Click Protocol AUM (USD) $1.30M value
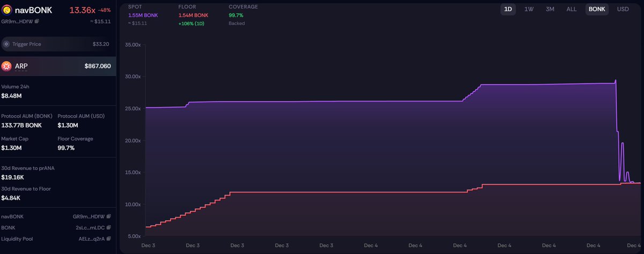Image resolution: width=644 pixels, height=254 pixels. (68, 125)
